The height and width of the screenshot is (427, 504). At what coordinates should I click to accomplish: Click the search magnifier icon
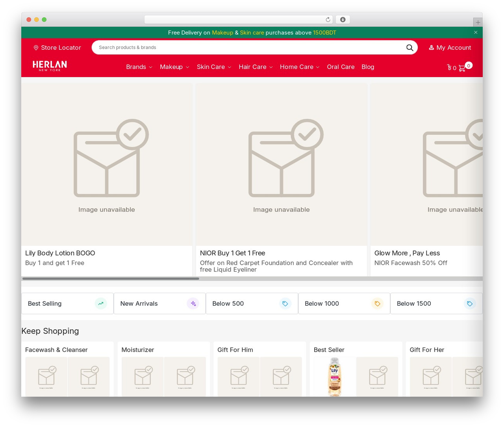pyautogui.click(x=409, y=48)
